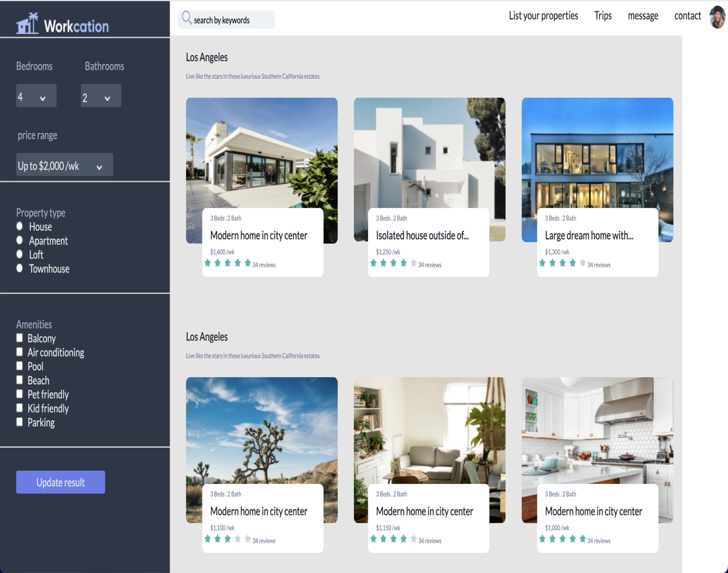The width and height of the screenshot is (728, 573).
Task: Open the Bedrooms dropdown
Action: (36, 96)
